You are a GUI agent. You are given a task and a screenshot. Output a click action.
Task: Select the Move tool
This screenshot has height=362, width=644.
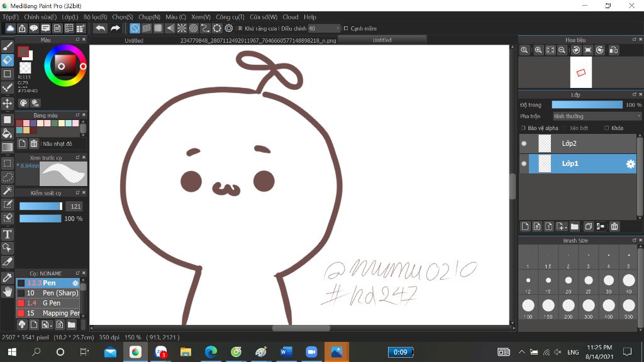pyautogui.click(x=8, y=103)
